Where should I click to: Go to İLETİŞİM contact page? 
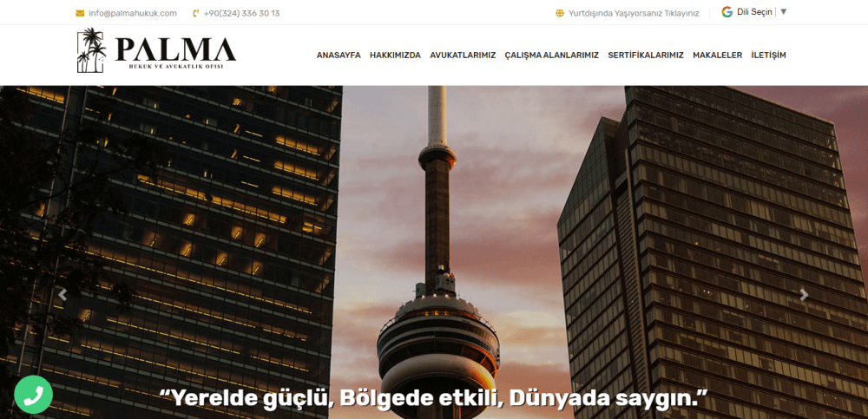(768, 56)
